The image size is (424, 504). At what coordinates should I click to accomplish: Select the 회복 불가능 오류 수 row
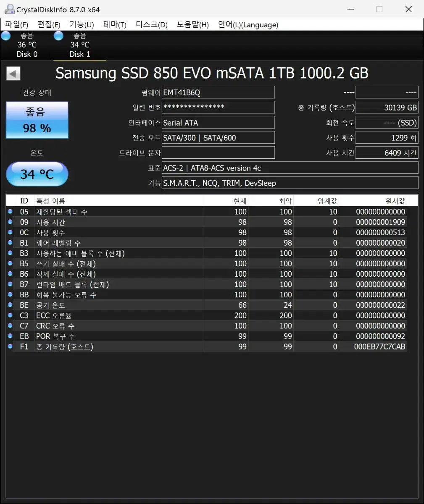pyautogui.click(x=206, y=294)
